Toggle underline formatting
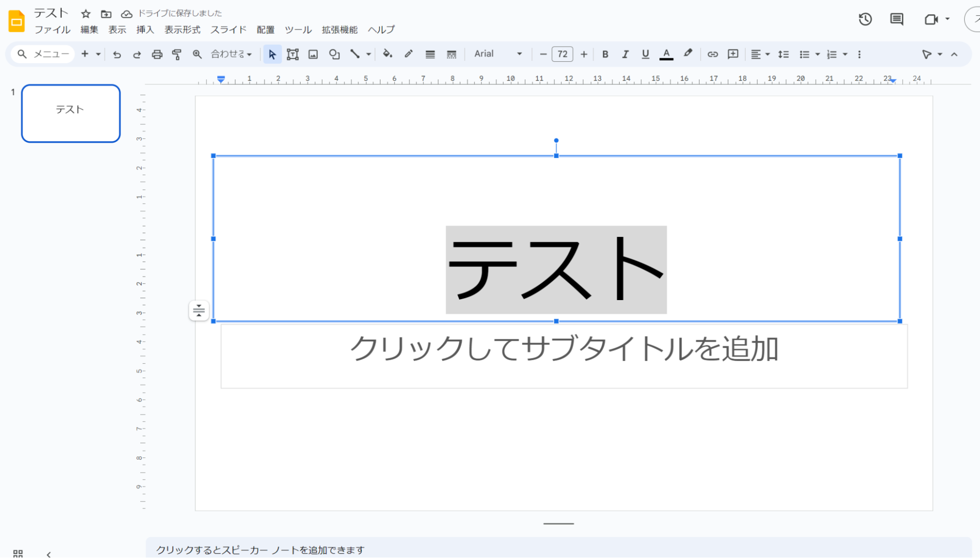980x558 pixels. (x=645, y=54)
